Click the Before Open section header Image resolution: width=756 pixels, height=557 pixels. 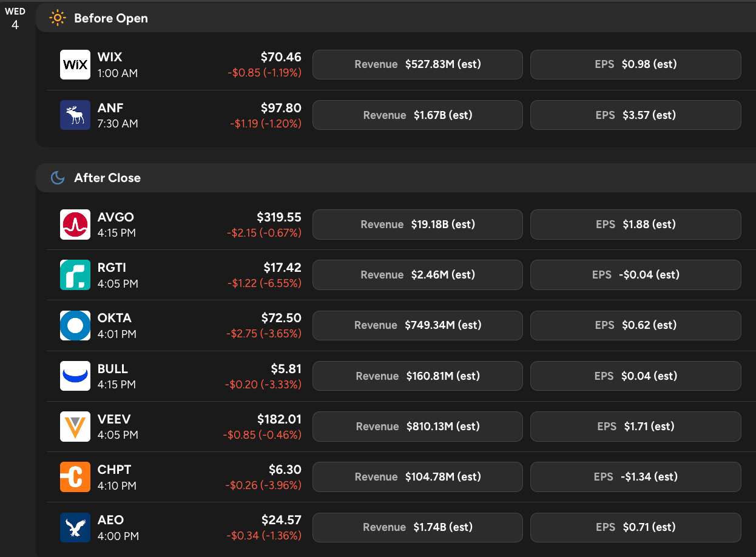[x=396, y=18]
